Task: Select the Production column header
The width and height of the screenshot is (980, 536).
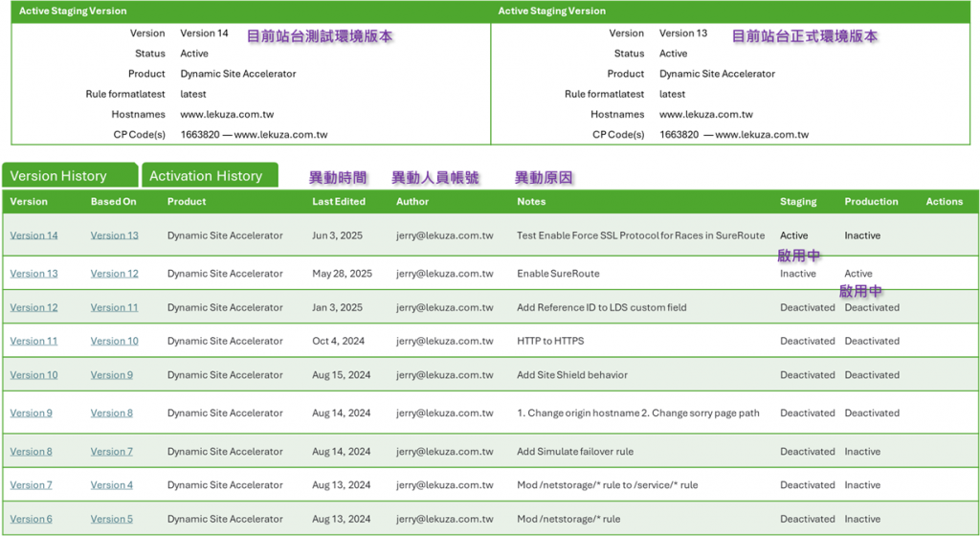Action: click(x=871, y=202)
